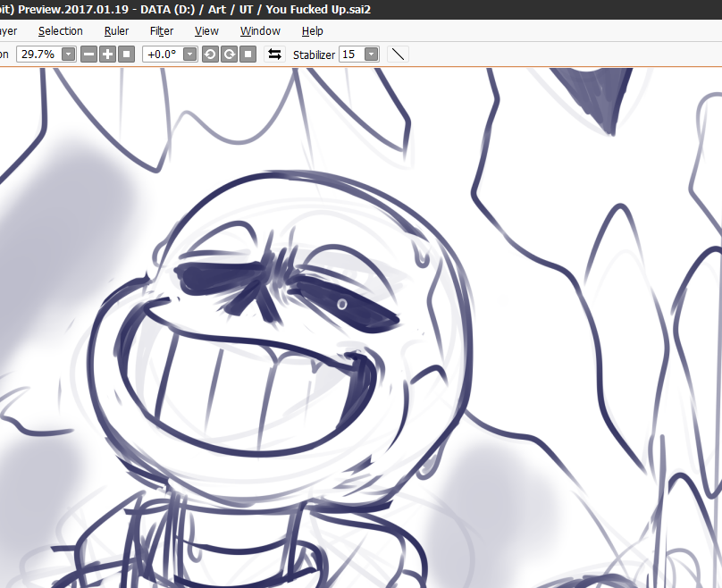The width and height of the screenshot is (722, 588).
Task: Rotate canvas counterclockwise icon
Action: pyautogui.click(x=210, y=55)
